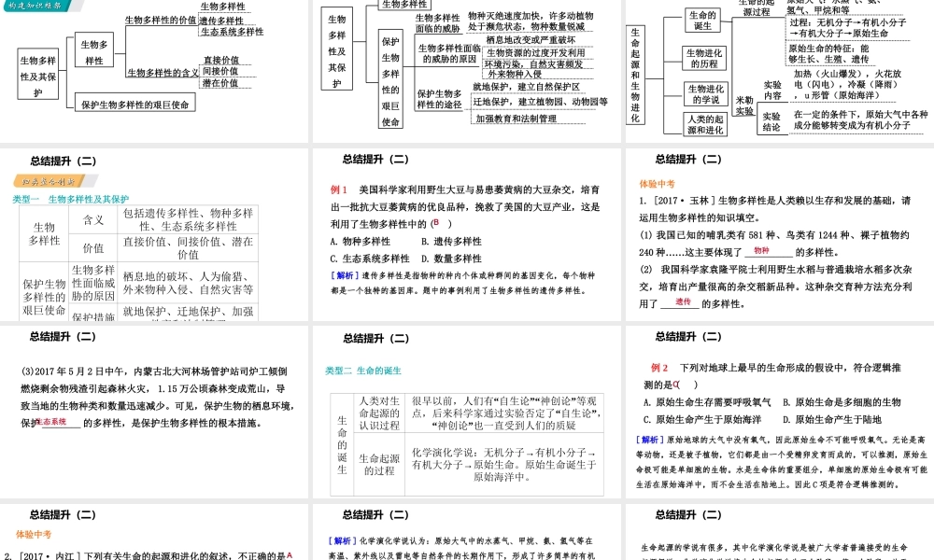Screen dimensions: 934x560
Task: Click the red answer 遗传 in the blank
Action: point(684,301)
